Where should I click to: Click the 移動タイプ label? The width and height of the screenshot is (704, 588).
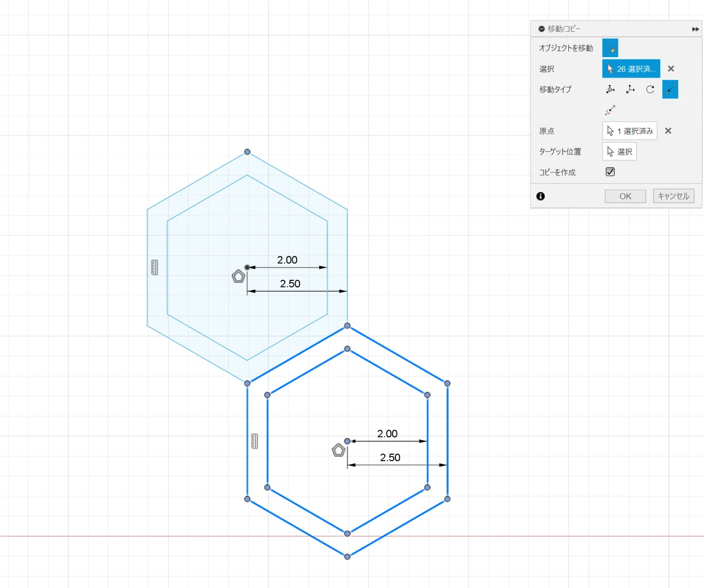coord(555,89)
